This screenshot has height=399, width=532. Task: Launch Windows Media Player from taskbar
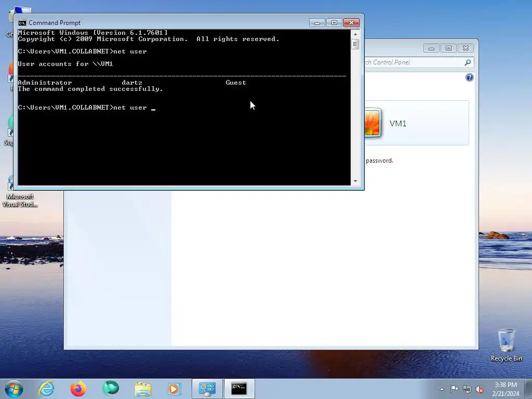coord(175,389)
